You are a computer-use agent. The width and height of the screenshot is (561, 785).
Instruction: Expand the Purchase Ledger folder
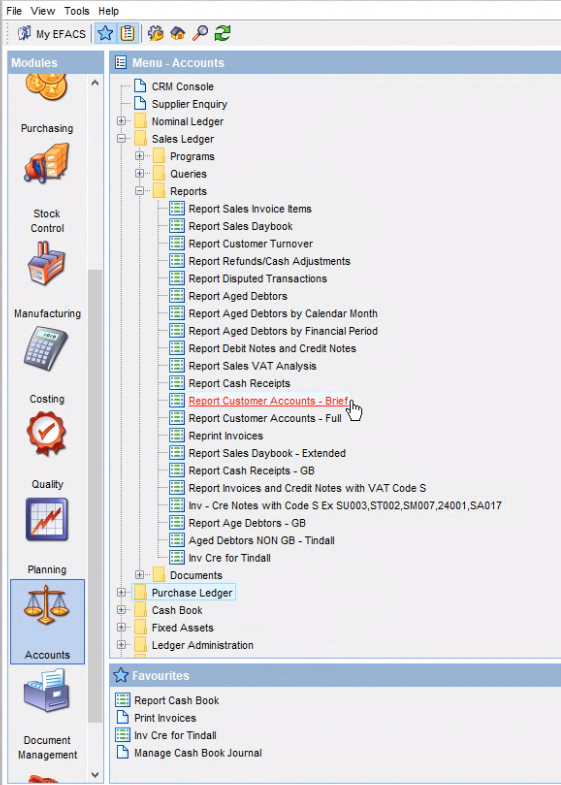pyautogui.click(x=121, y=592)
